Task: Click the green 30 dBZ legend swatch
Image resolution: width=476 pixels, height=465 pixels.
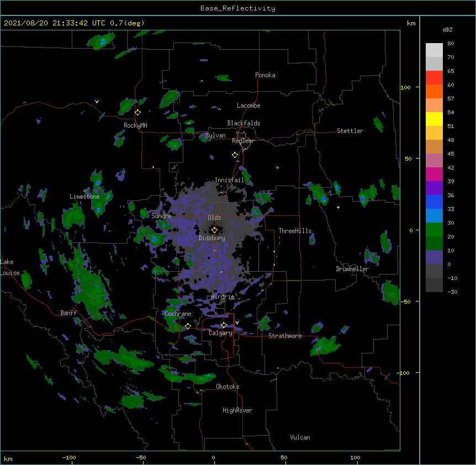Action: (434, 230)
